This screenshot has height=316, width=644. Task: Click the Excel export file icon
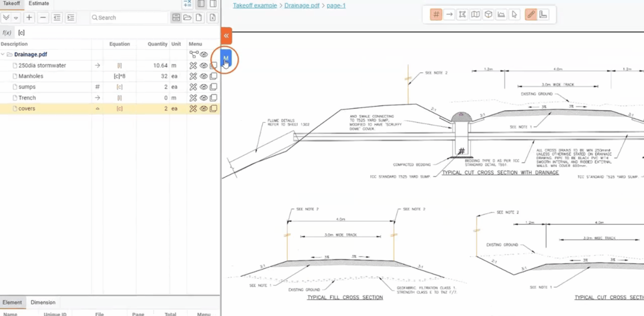coord(212,18)
